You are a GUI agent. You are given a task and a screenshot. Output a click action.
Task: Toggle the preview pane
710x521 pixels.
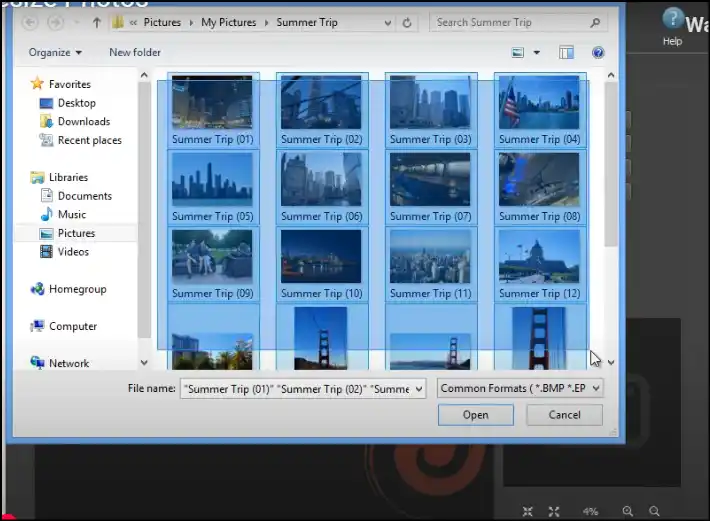point(566,53)
